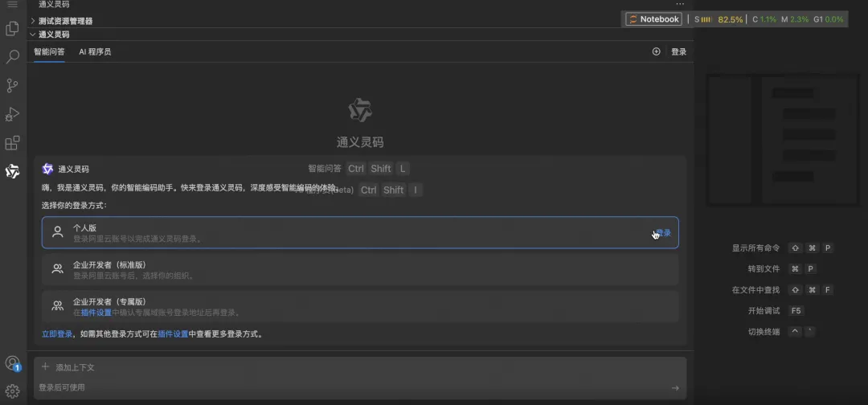
Task: Open the panel's three-dot more actions
Action: pyautogui.click(x=680, y=5)
